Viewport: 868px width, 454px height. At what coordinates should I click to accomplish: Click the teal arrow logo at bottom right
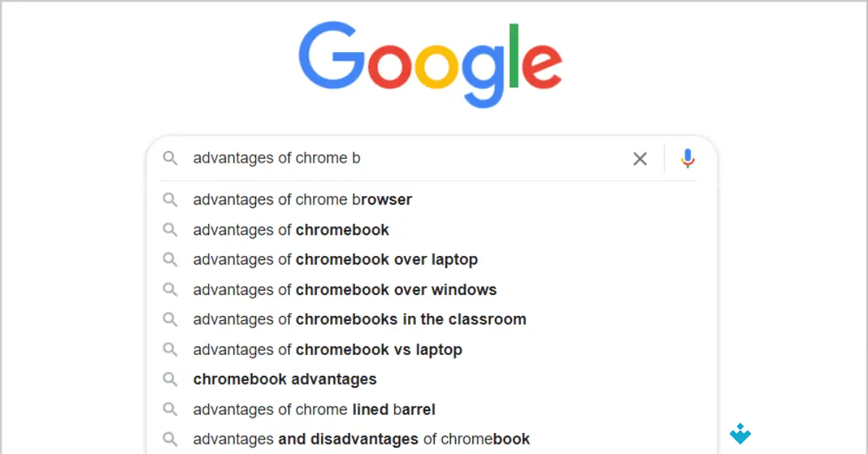point(740,434)
